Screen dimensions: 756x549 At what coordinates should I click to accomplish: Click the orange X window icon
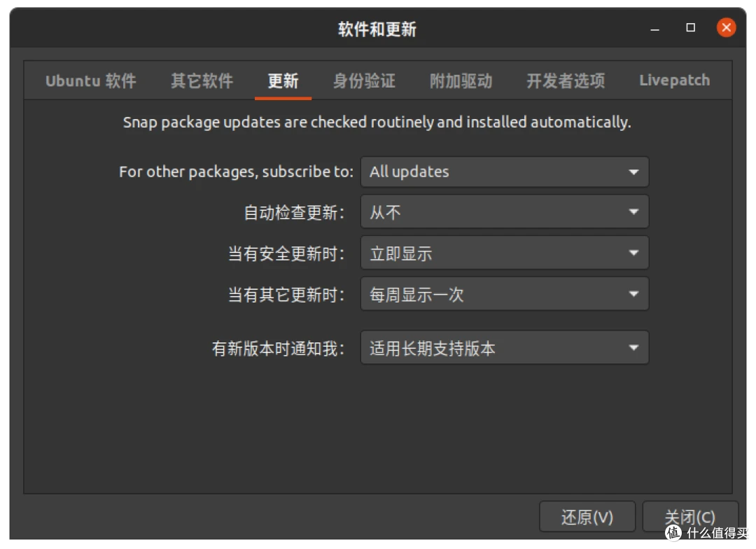(x=727, y=27)
